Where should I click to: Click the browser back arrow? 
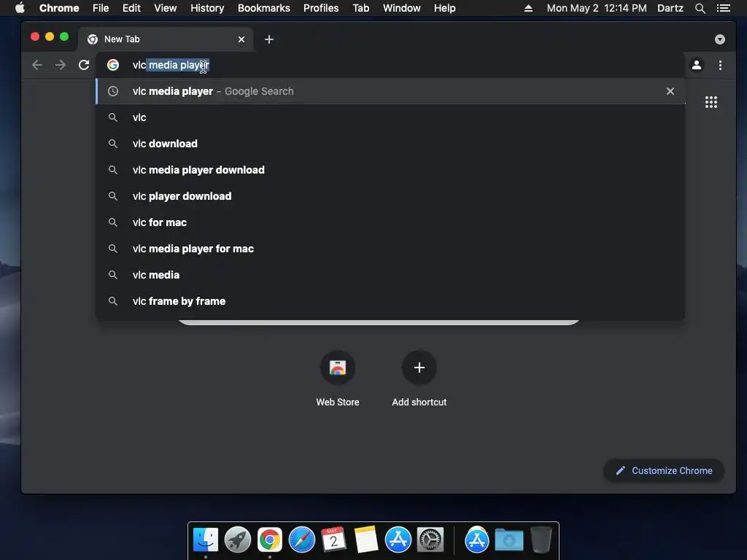pyautogui.click(x=37, y=65)
